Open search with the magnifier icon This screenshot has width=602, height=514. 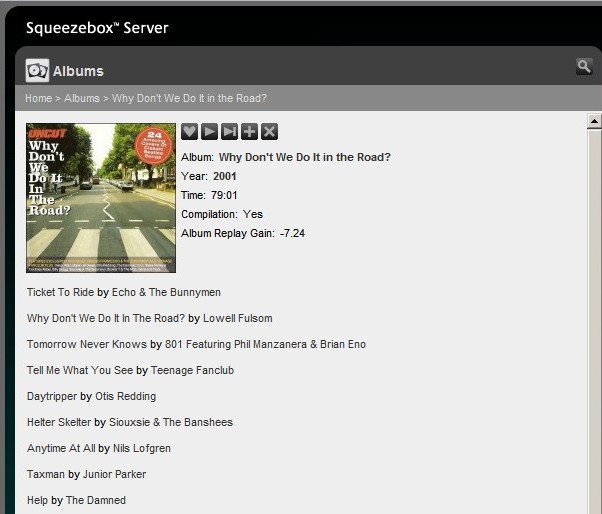coord(584,67)
